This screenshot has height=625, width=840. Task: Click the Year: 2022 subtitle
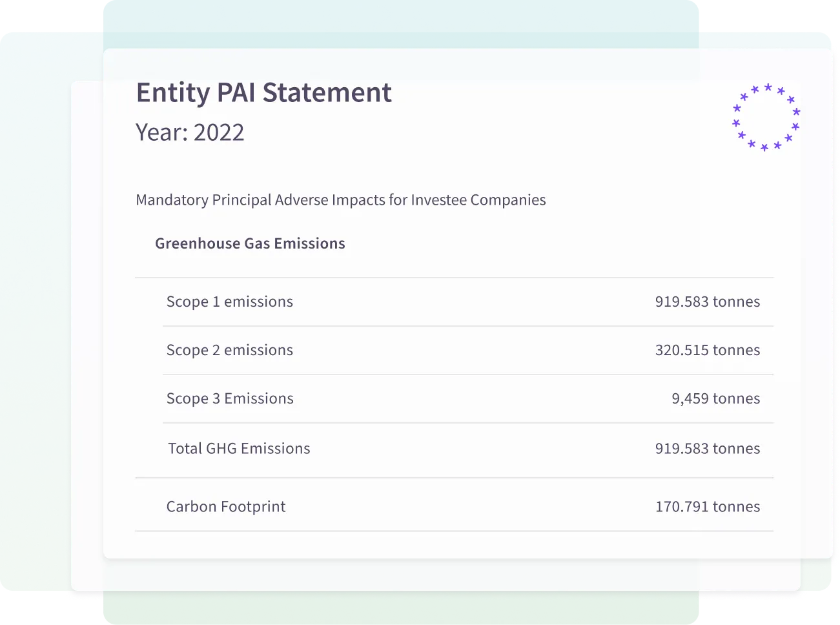coord(190,132)
